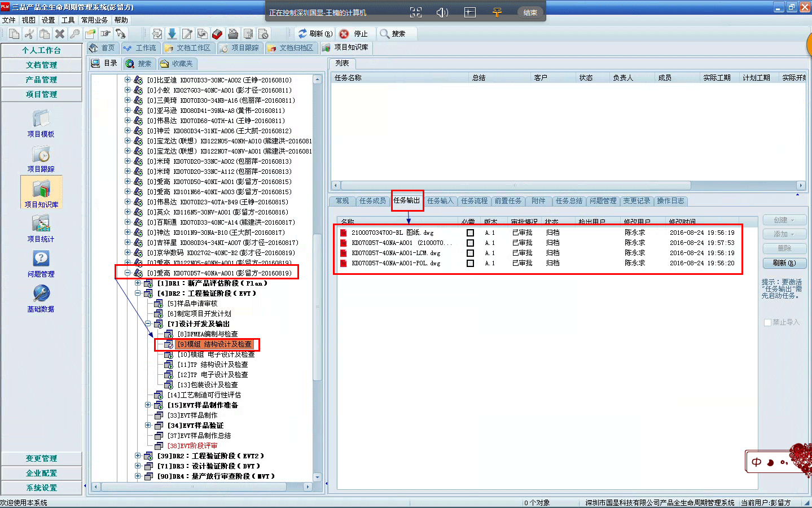This screenshot has height=508, width=812.
Task: Open the 项目跟踪 sidebar icon
Action: 41,155
